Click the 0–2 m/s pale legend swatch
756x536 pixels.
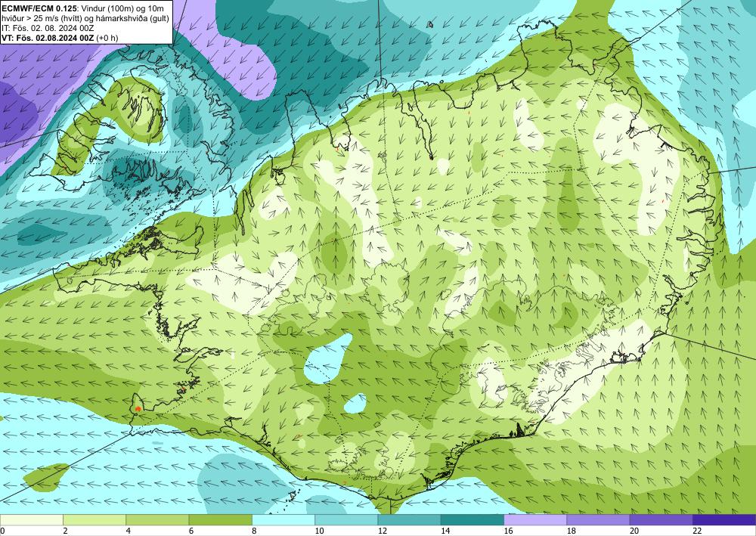(31, 520)
